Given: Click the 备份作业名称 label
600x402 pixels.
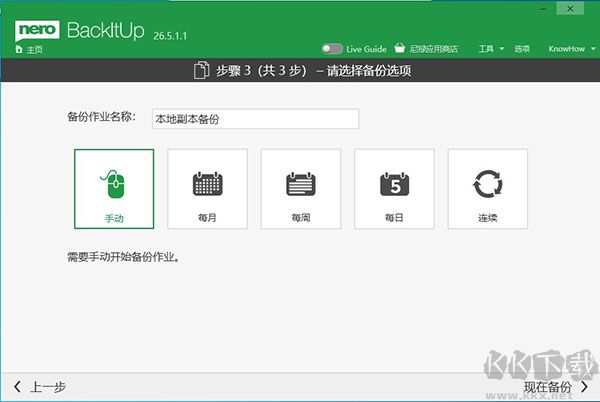Looking at the screenshot, I should click(x=101, y=117).
